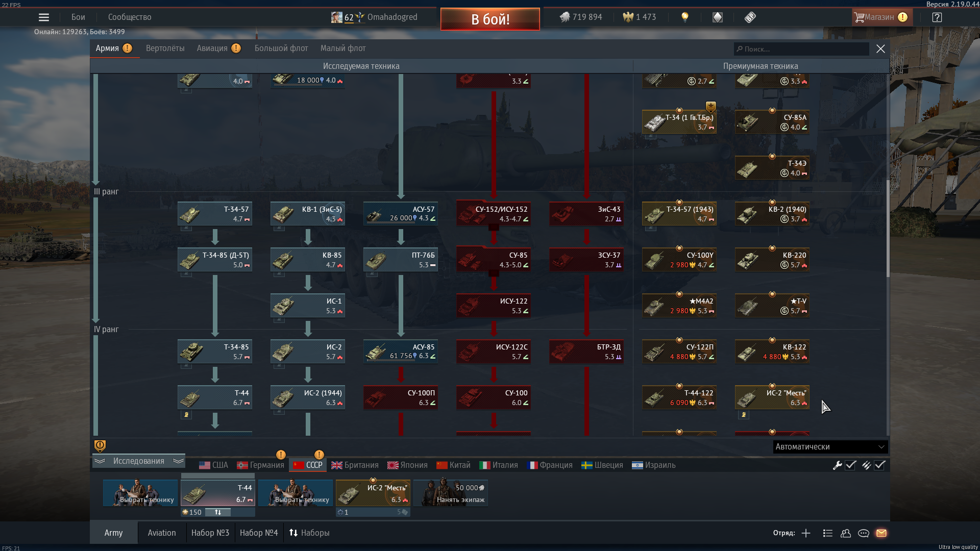Switch to the Армия tab
Viewport: 980px width, 551px height.
(x=114, y=48)
